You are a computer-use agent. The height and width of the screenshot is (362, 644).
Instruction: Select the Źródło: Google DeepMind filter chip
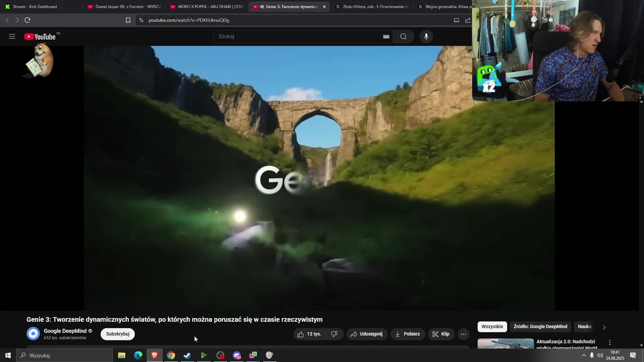(540, 326)
